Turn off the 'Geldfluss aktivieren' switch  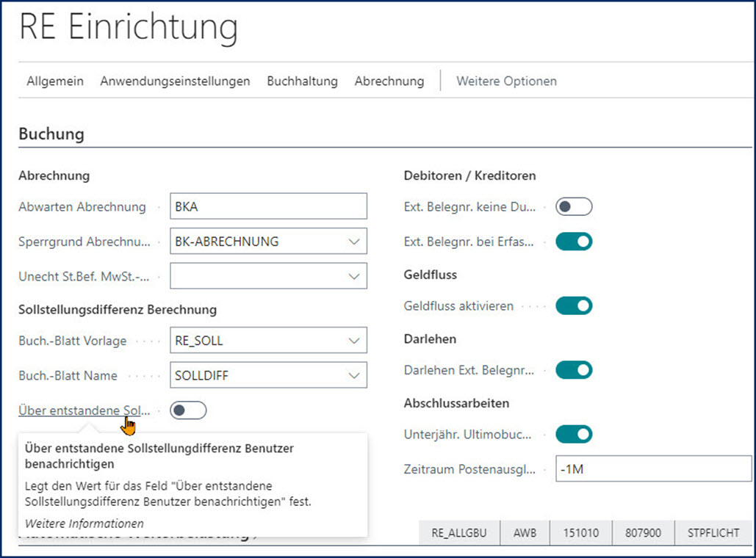[574, 305]
